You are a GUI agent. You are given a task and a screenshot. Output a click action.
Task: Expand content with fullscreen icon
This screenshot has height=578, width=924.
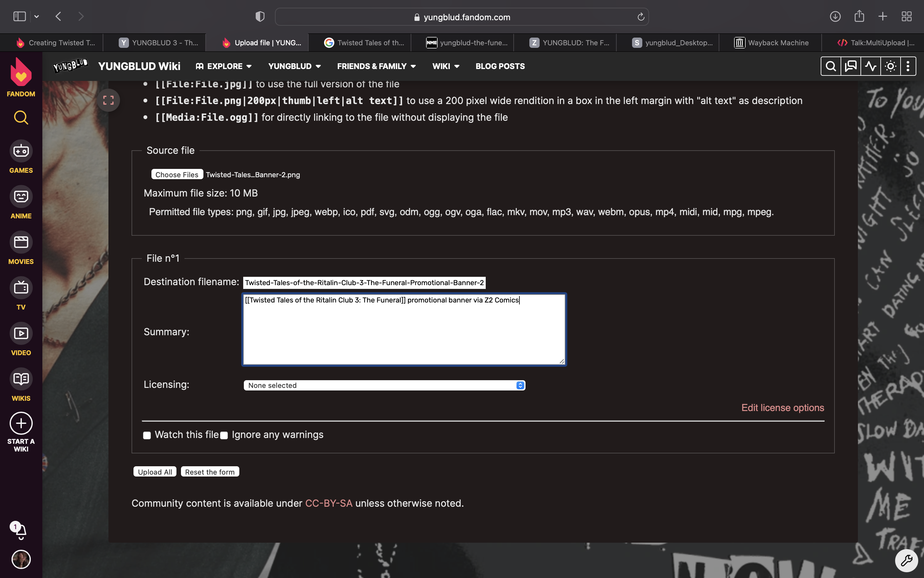coord(108,100)
